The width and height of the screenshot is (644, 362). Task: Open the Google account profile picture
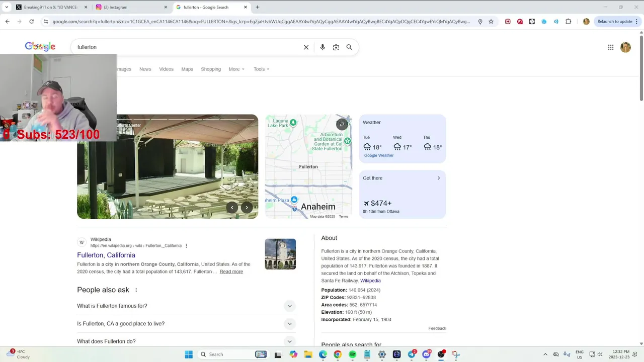click(x=625, y=47)
